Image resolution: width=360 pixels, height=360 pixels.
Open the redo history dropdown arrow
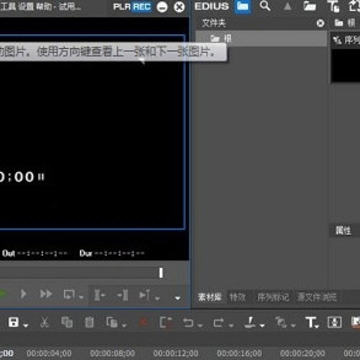click(x=230, y=325)
